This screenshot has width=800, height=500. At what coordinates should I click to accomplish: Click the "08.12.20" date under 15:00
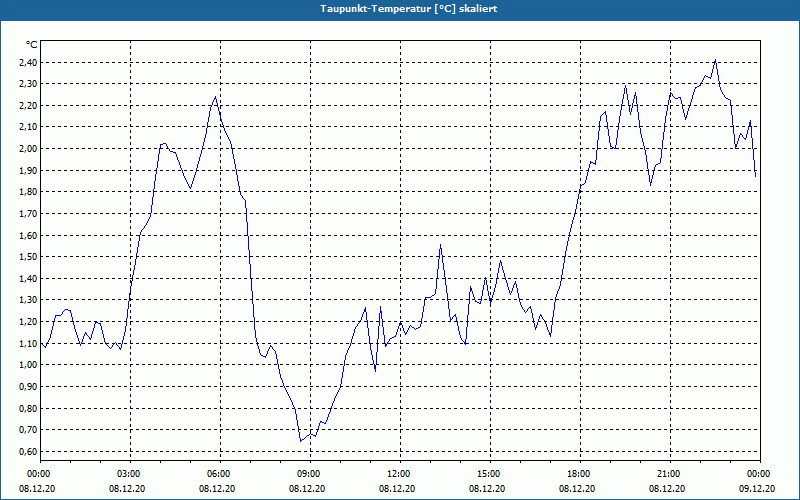487,489
